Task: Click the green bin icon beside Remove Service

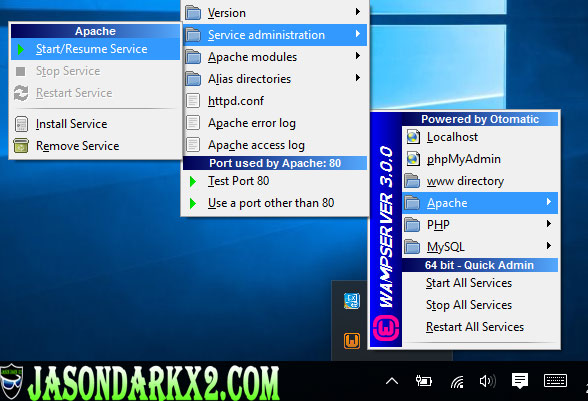Action: tap(21, 146)
